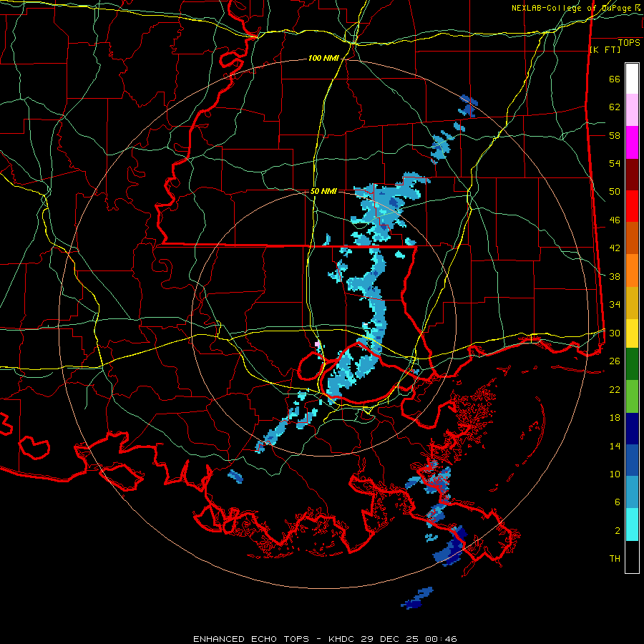
Task: Click the legend value "34"
Action: 615,305
